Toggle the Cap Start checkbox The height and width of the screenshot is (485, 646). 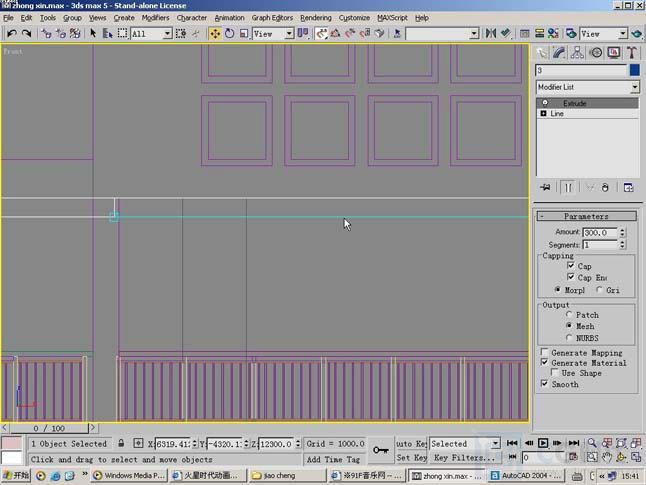point(571,266)
